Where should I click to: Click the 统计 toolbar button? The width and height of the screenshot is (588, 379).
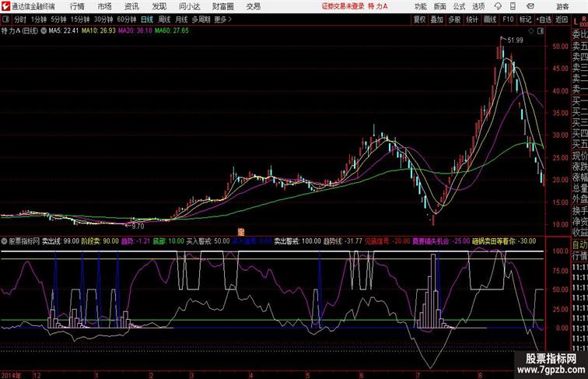pos(472,19)
